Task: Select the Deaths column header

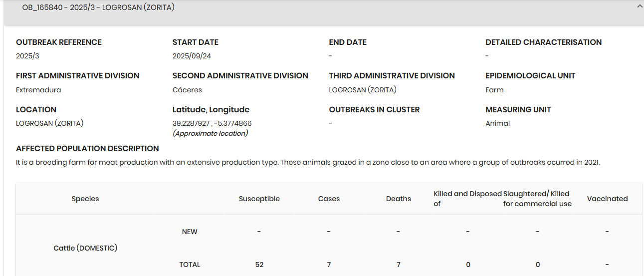Action: pyautogui.click(x=398, y=199)
